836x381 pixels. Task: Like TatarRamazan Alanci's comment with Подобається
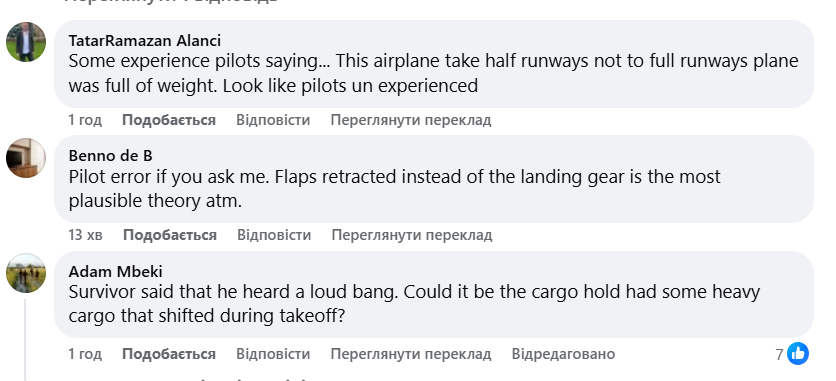click(x=168, y=120)
